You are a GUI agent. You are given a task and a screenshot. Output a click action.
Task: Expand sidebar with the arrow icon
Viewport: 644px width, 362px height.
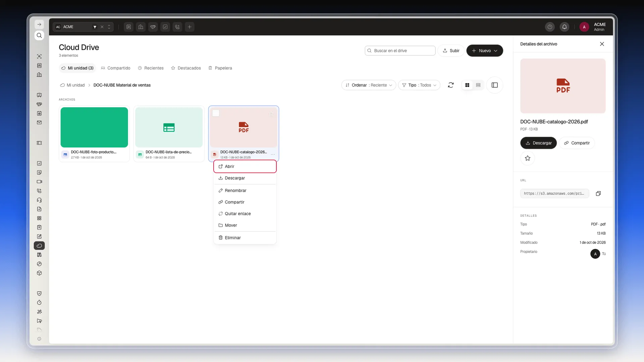tap(39, 24)
